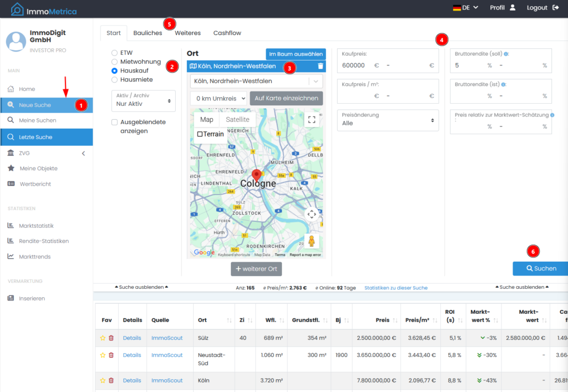Remove the Neustadt-Süd listing via trash icon
568x392 pixels.
coord(111,355)
